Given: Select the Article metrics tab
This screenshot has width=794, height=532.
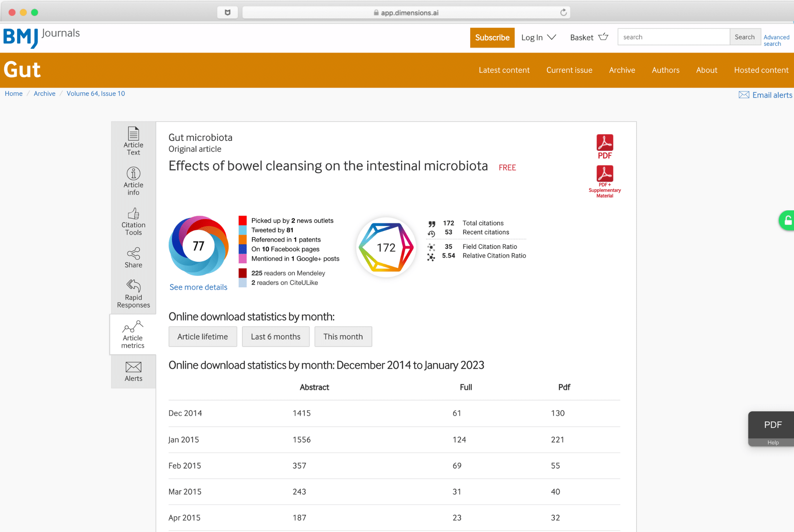Looking at the screenshot, I should pyautogui.click(x=133, y=334).
